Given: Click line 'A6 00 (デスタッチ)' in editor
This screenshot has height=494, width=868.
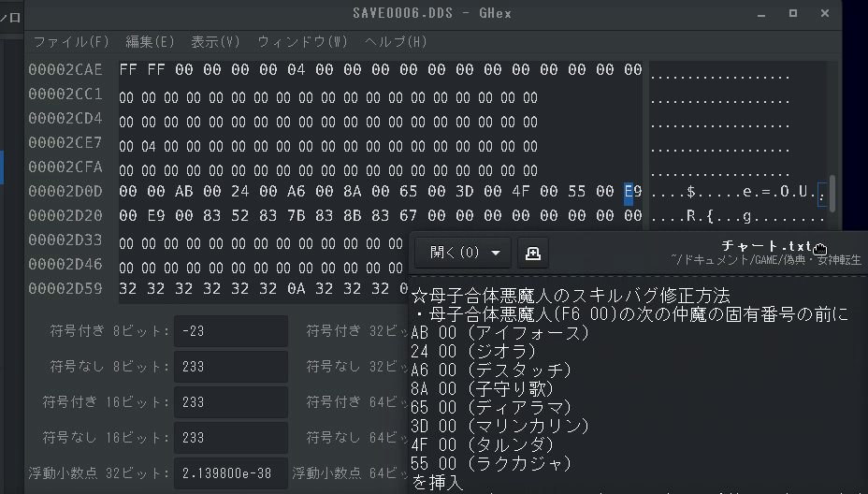Looking at the screenshot, I should pyautogui.click(x=491, y=370).
